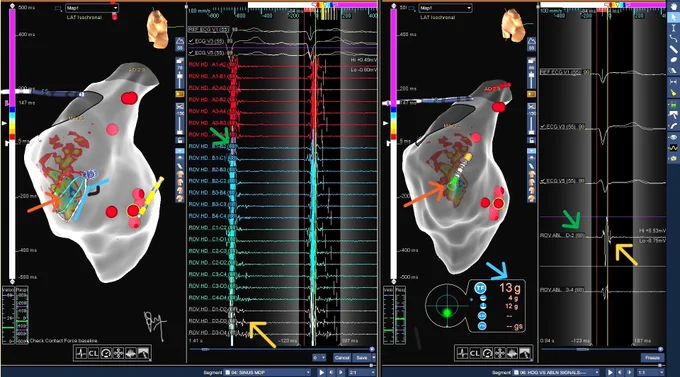This screenshot has height=377, width=680.
Task: Click the LAT color scale bar in left pane
Action: coord(12,143)
